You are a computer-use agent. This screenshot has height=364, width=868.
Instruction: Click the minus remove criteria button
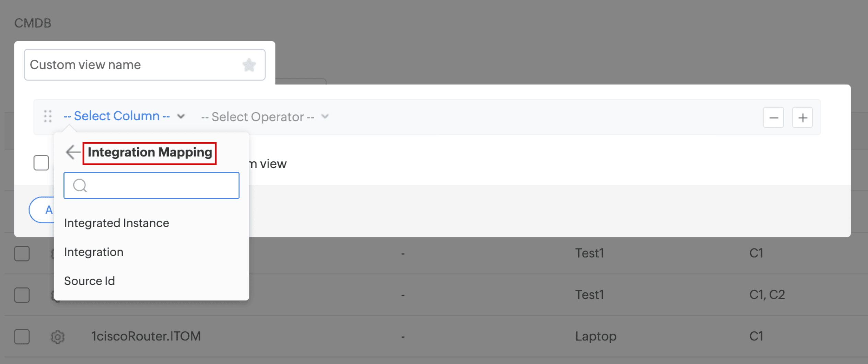click(773, 118)
